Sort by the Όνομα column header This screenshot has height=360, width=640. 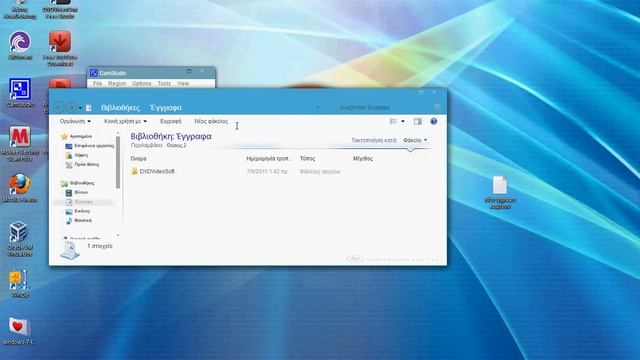pyautogui.click(x=138, y=158)
